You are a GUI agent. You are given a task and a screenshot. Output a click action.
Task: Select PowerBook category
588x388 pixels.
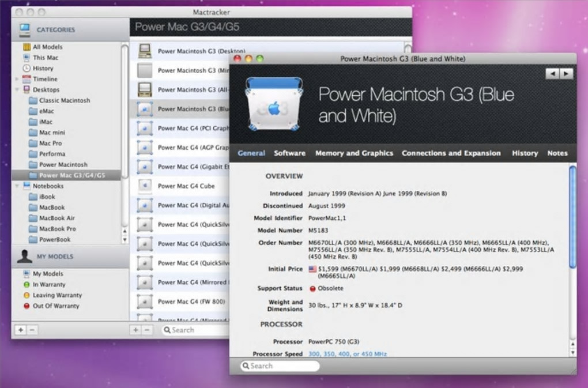50,240
